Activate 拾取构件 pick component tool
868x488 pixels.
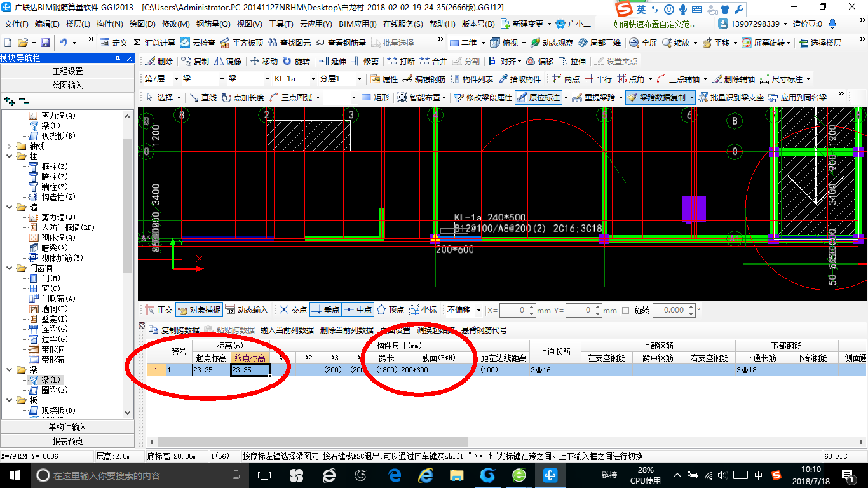(x=520, y=79)
